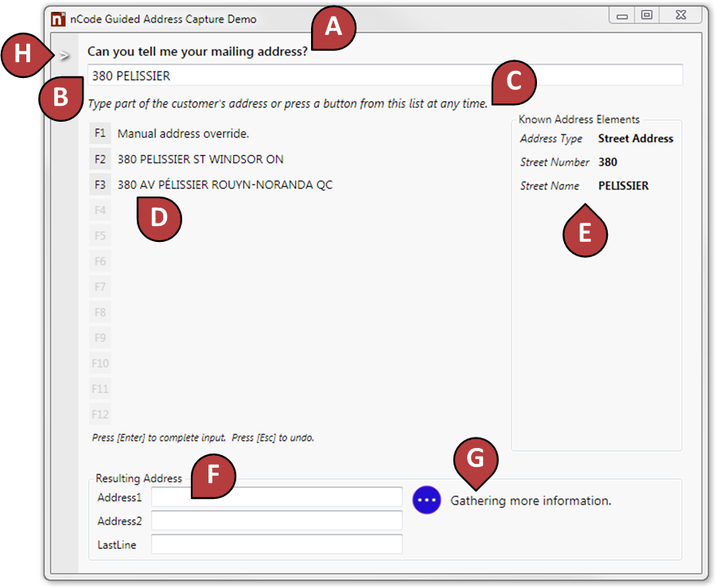This screenshot has height=588, width=716.
Task: Click 'Address Type' label
Action: click(551, 138)
